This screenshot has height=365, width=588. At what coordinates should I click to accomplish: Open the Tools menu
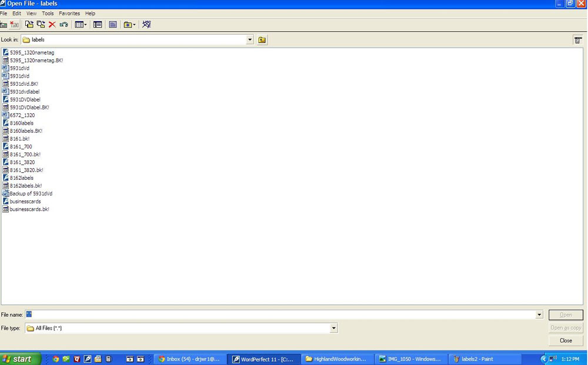pos(48,13)
